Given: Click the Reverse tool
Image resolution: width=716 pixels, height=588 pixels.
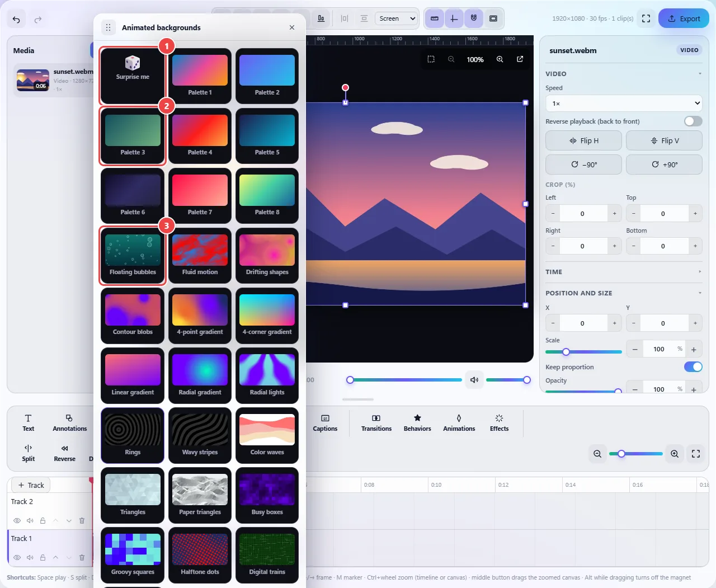Looking at the screenshot, I should pyautogui.click(x=64, y=453).
